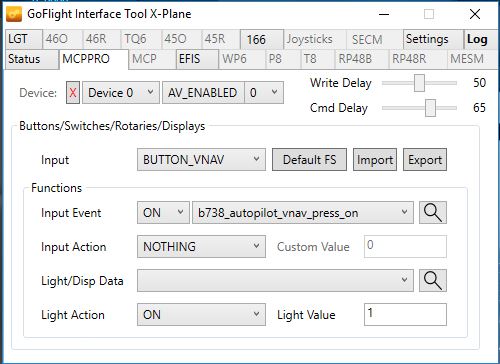Open the RP48R tab
Viewport: 500px width, 364px height.
pyautogui.click(x=417, y=59)
